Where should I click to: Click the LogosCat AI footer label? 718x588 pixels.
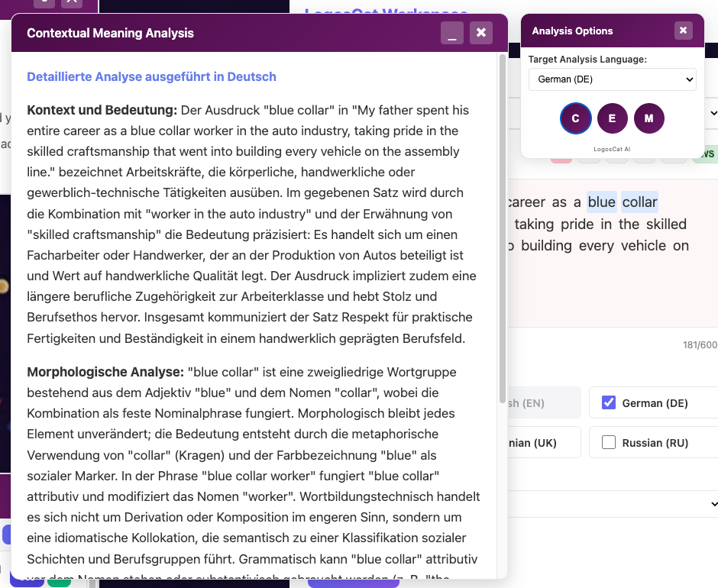coord(612,149)
